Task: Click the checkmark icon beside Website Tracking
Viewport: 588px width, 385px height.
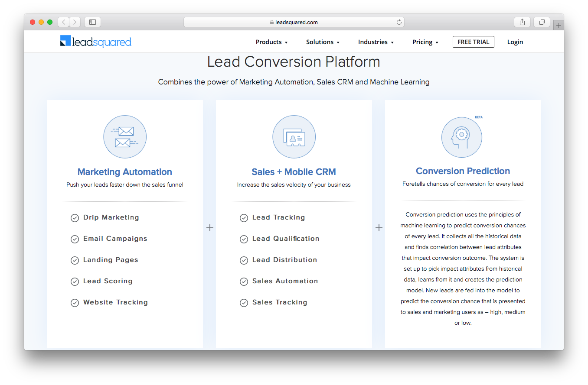Action: tap(75, 303)
